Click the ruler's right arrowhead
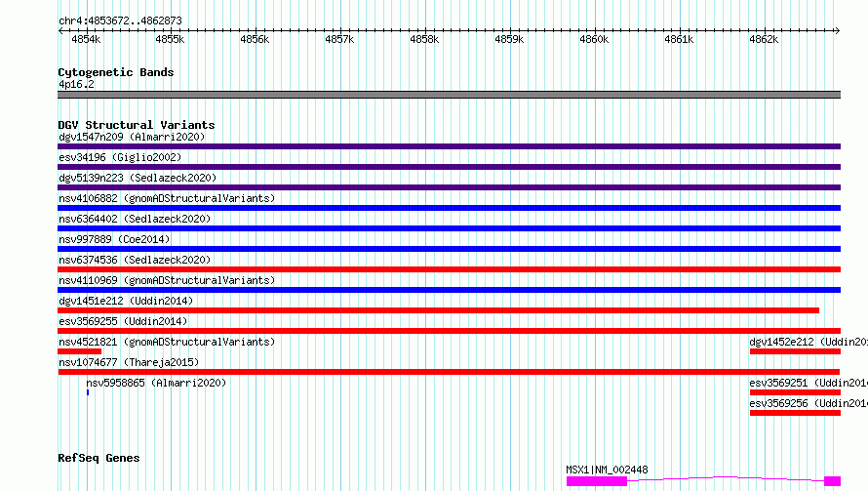The width and height of the screenshot is (868, 491). click(x=838, y=30)
